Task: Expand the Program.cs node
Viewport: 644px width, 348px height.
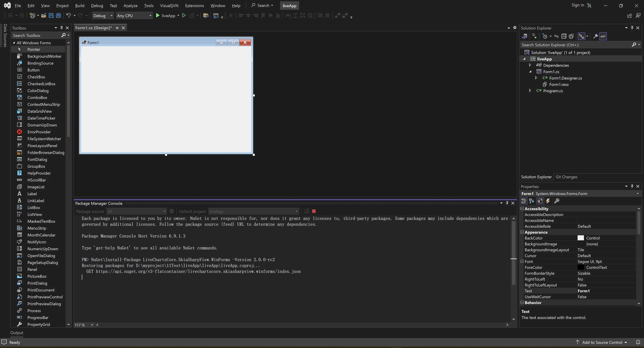Action: tap(530, 91)
